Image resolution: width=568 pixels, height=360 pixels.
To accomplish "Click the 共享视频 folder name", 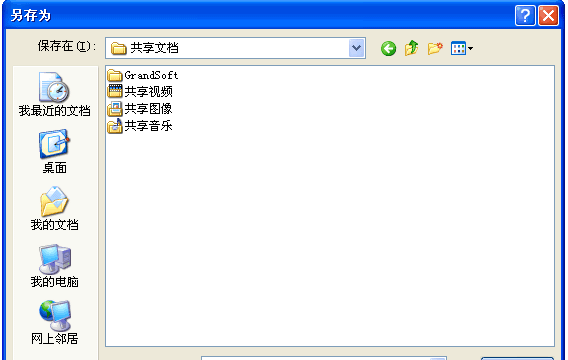I will pos(149,92).
